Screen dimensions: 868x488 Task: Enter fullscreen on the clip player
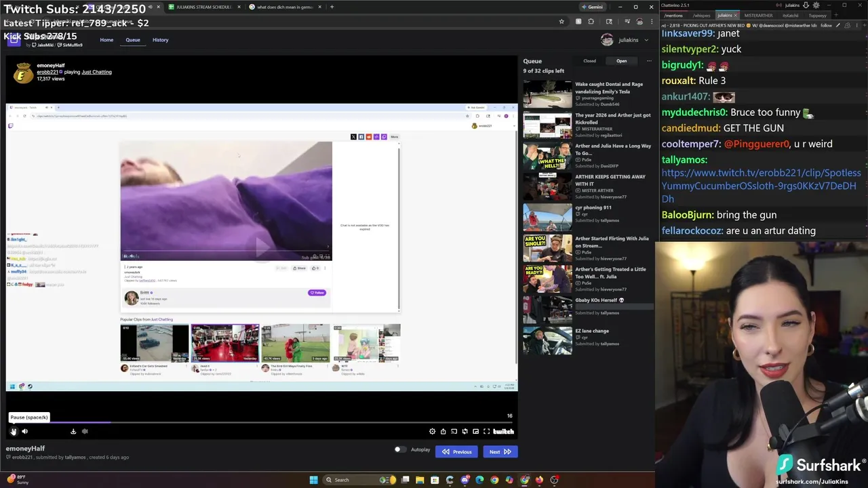[x=486, y=431]
